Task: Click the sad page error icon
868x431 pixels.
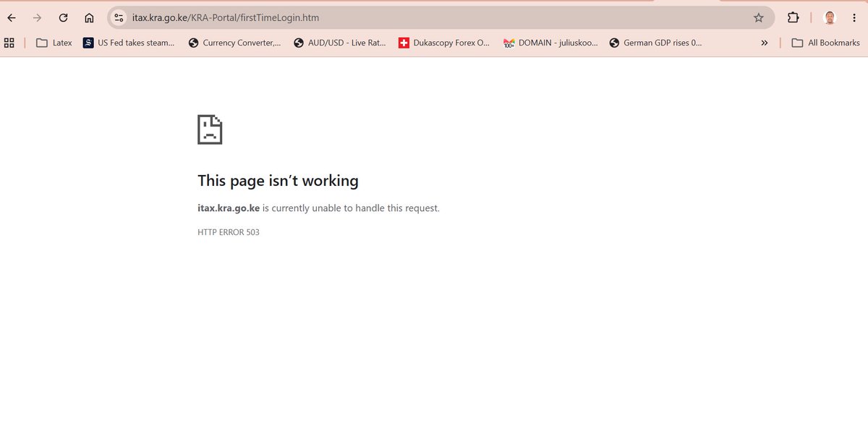Action: pos(210,129)
